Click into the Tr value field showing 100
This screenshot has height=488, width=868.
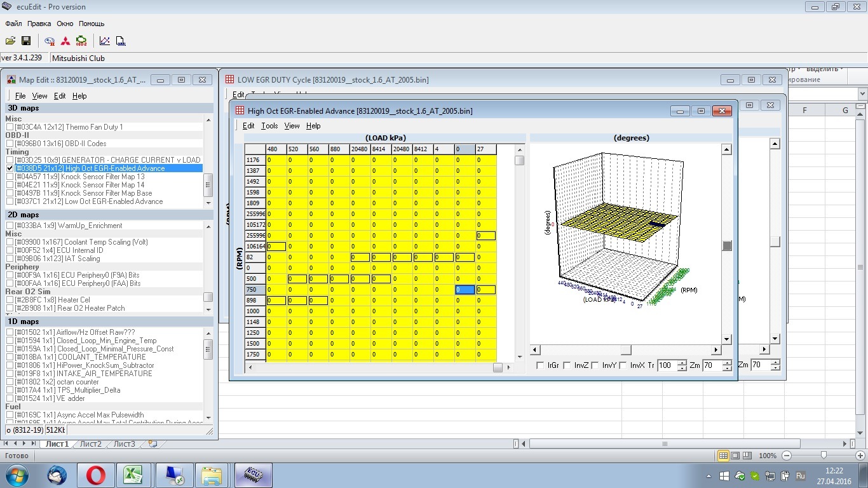click(667, 365)
